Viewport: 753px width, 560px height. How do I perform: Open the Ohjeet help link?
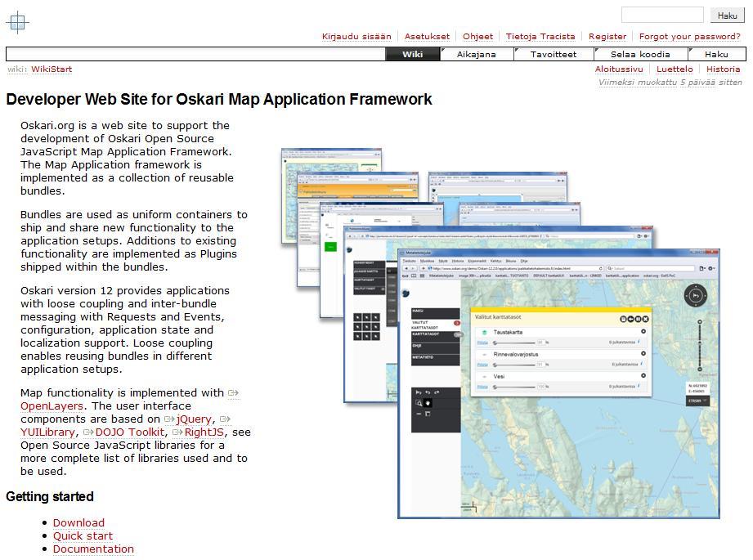click(477, 37)
